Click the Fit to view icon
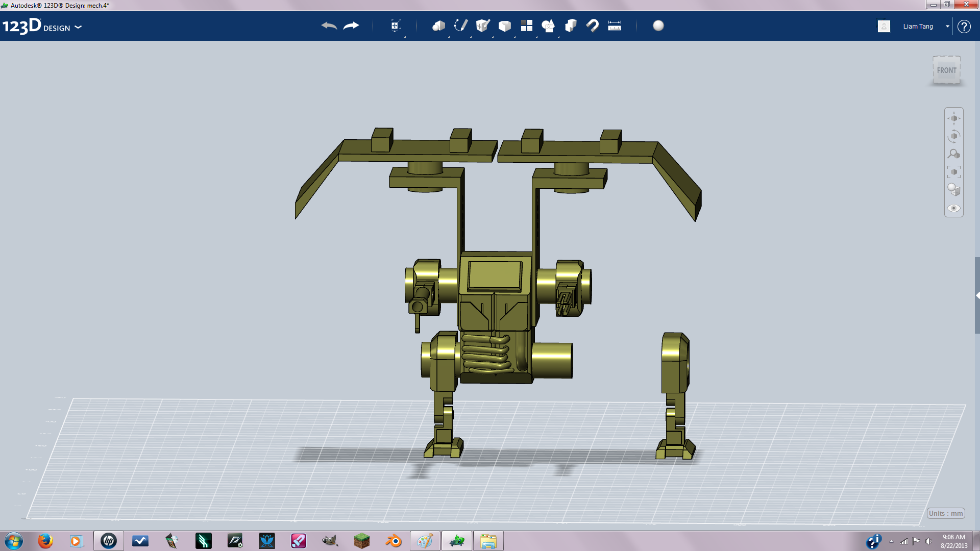 954,172
